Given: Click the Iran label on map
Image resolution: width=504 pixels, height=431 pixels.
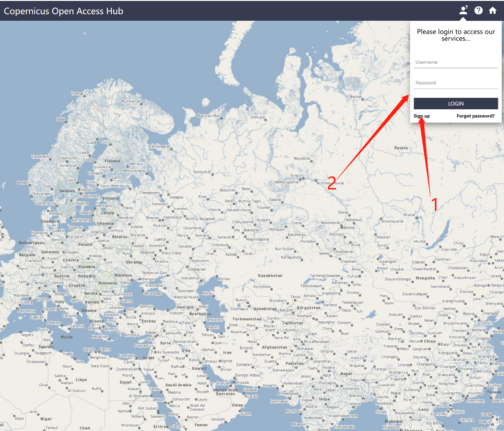Looking at the screenshot, I should pos(227,353).
